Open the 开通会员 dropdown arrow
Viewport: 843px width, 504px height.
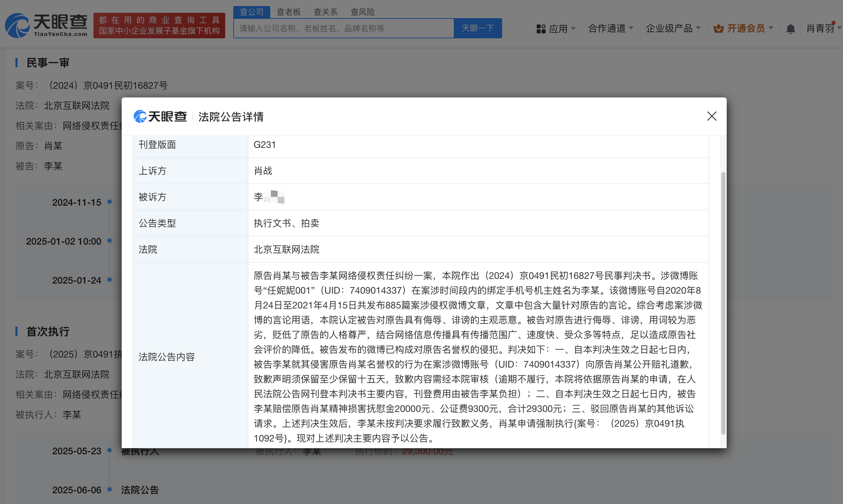(771, 28)
